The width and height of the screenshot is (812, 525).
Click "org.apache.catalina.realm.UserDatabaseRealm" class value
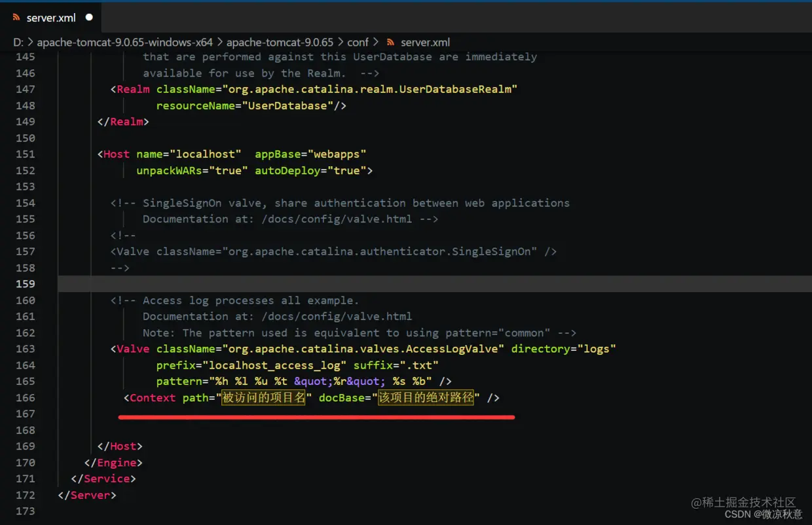(x=370, y=89)
